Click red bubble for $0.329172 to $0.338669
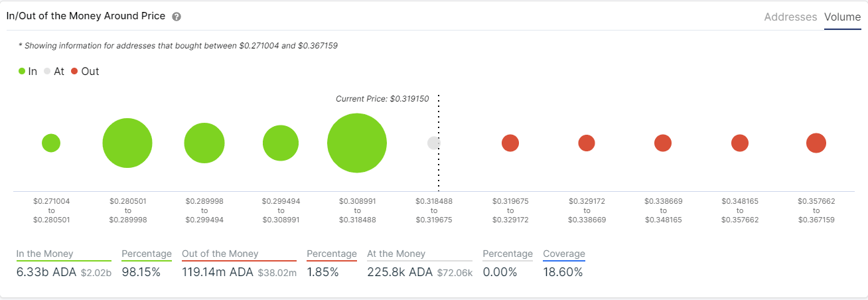This screenshot has width=868, height=300. pos(587,143)
